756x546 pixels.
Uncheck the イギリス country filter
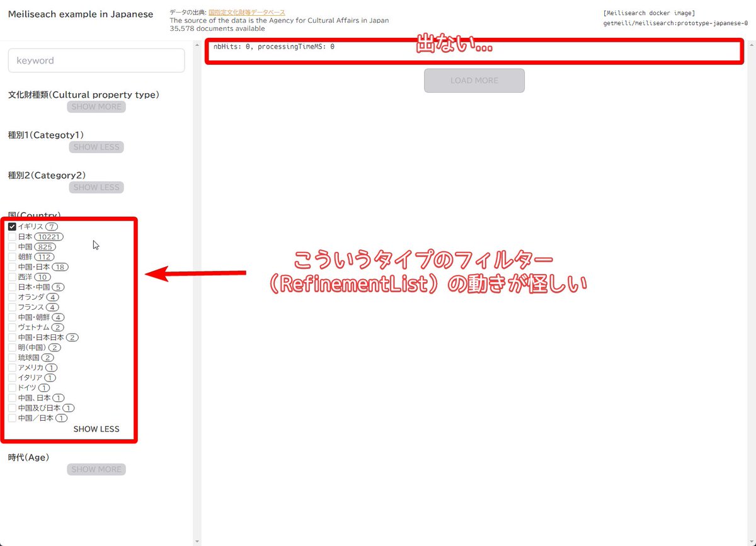pyautogui.click(x=11, y=226)
